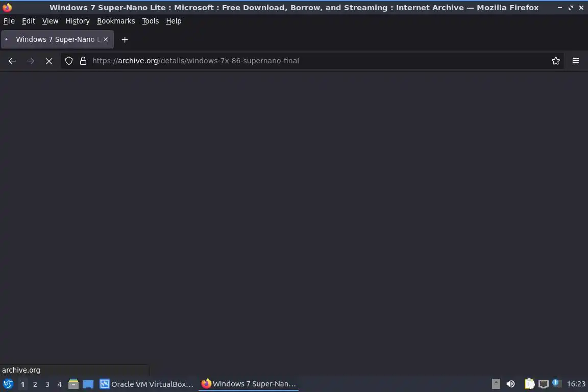
Task: Open the Bookmarks menu
Action: click(116, 21)
